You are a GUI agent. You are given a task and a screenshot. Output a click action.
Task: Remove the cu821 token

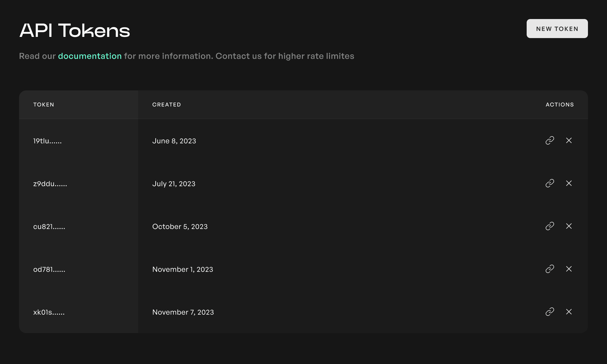569,226
